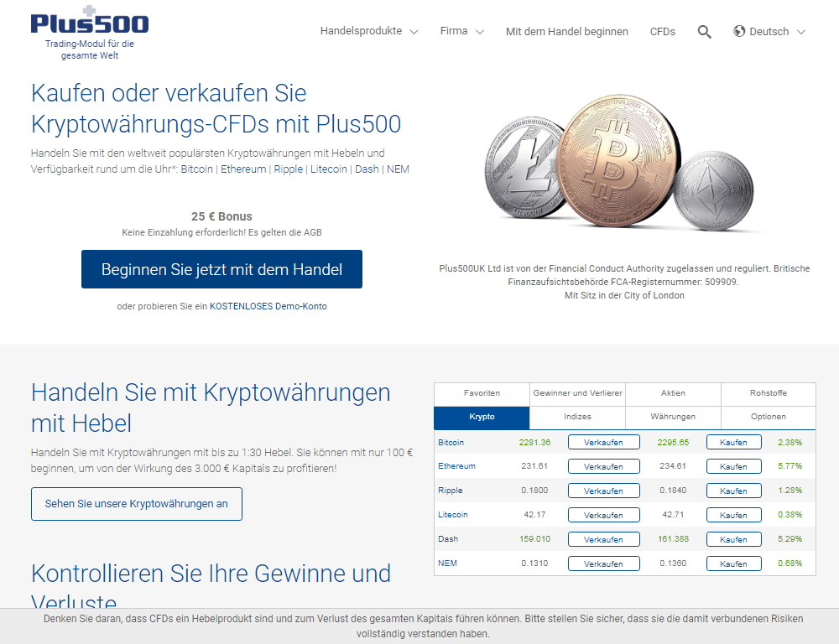Click Beginnen Sie jetzt mit dem Handel

[x=221, y=269]
